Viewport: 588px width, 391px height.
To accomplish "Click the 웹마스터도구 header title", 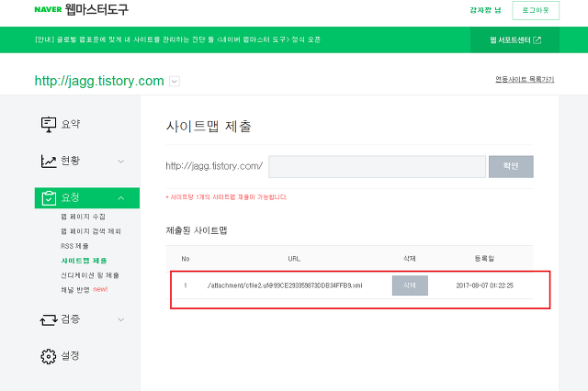I will 96,9.
